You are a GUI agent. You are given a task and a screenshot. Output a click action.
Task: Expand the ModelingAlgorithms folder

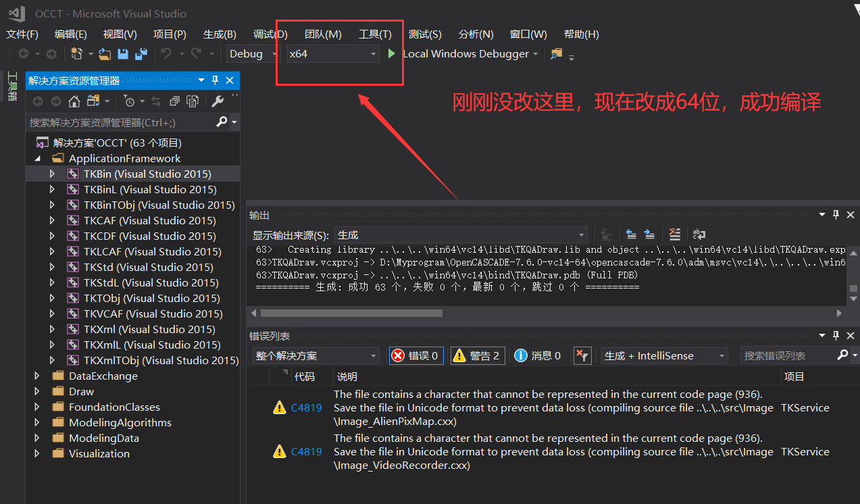tap(37, 423)
